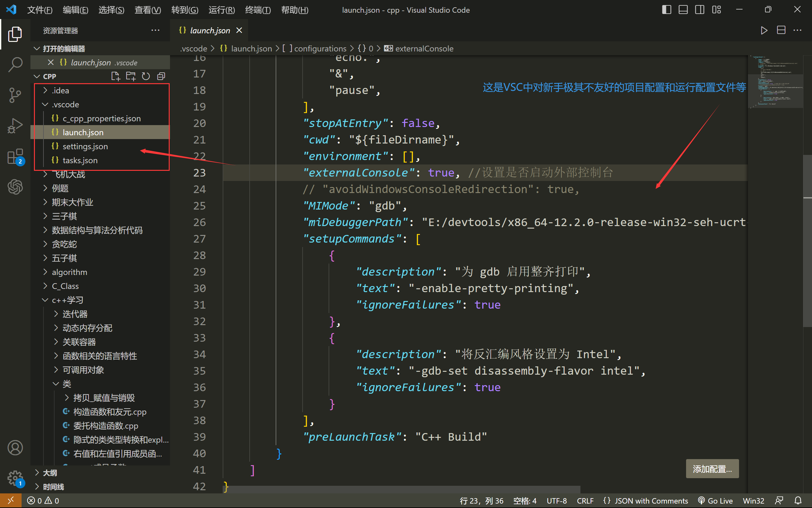Open the customize layout icon
Image resolution: width=812 pixels, height=508 pixels.
click(x=717, y=10)
